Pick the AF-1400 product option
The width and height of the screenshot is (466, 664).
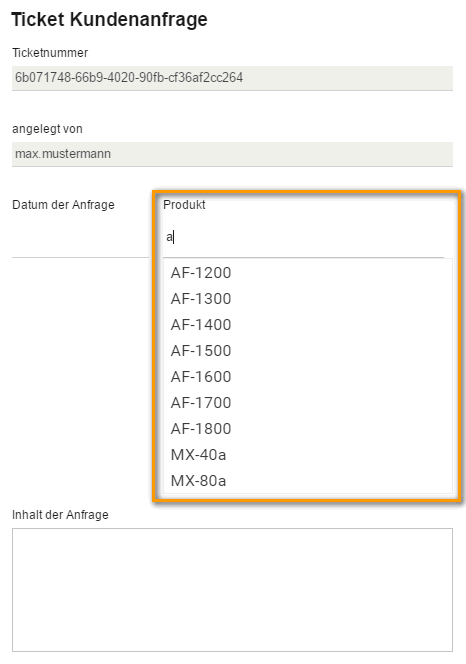pyautogui.click(x=308, y=325)
